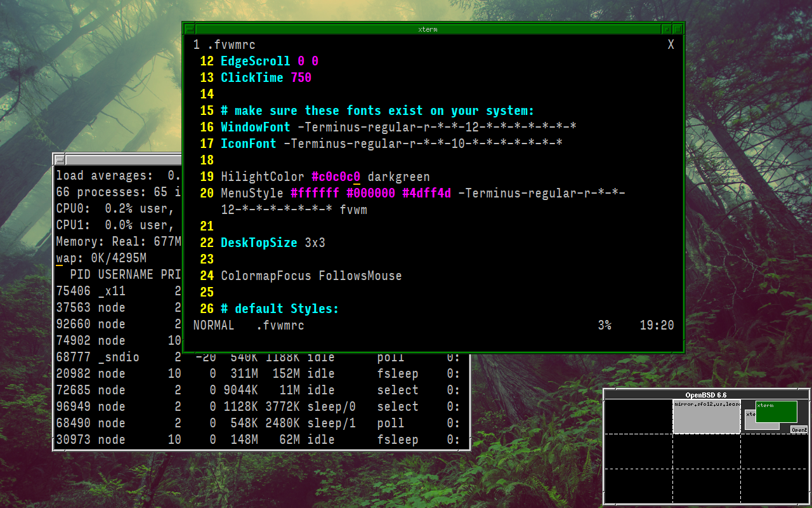Click the 'OpenBSD 6.6' pager title bar
The height and width of the screenshot is (508, 812).
click(x=706, y=395)
